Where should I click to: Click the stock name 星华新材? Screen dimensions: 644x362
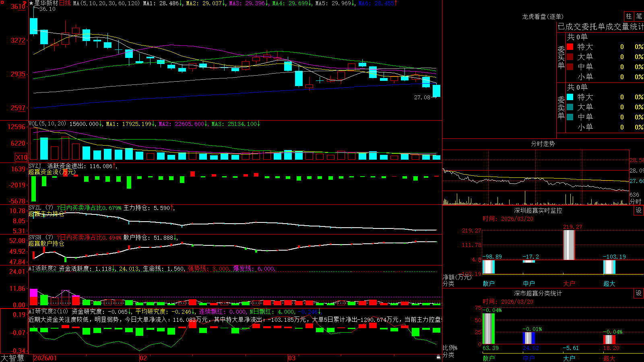click(46, 3)
